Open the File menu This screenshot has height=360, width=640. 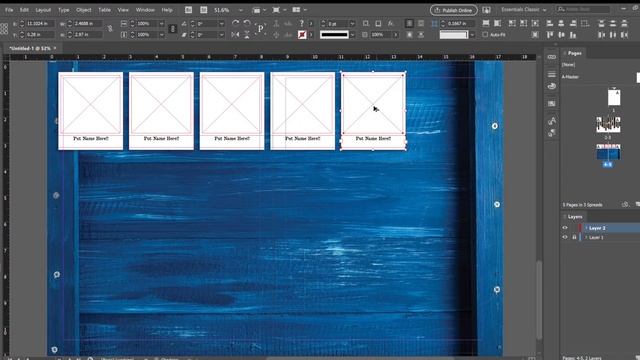9,10
